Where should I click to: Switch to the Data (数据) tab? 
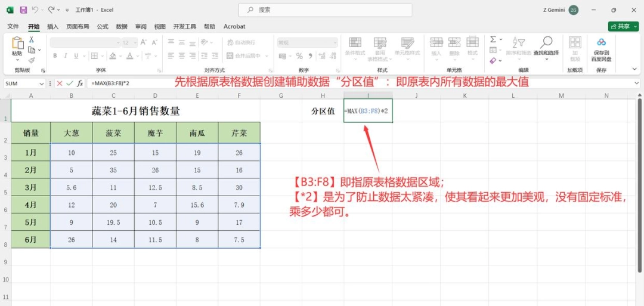pyautogui.click(x=122, y=26)
